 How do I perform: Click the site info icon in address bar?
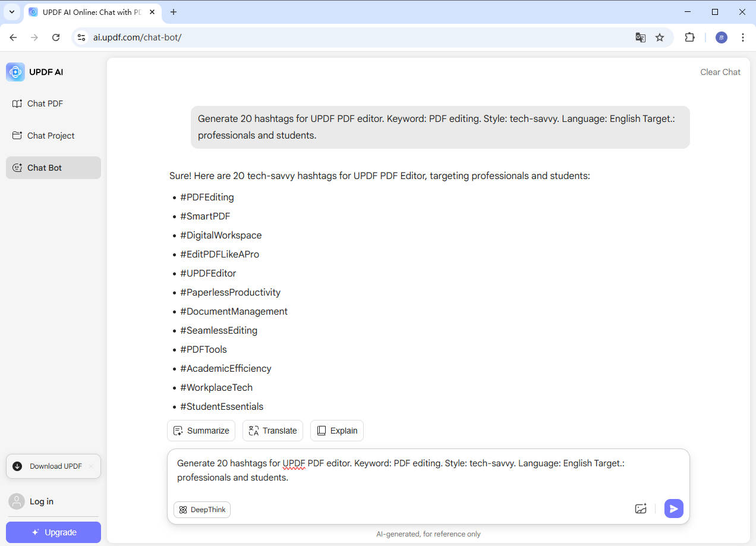coord(82,37)
